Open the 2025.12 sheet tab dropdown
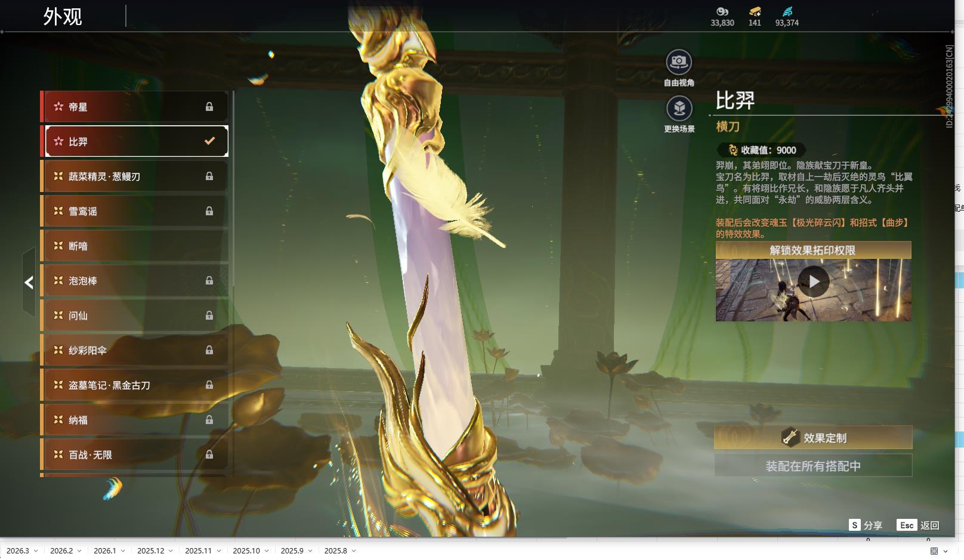 tap(171, 551)
